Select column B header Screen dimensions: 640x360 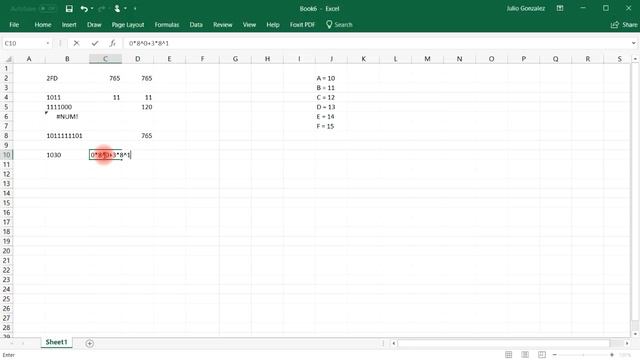coord(67,59)
